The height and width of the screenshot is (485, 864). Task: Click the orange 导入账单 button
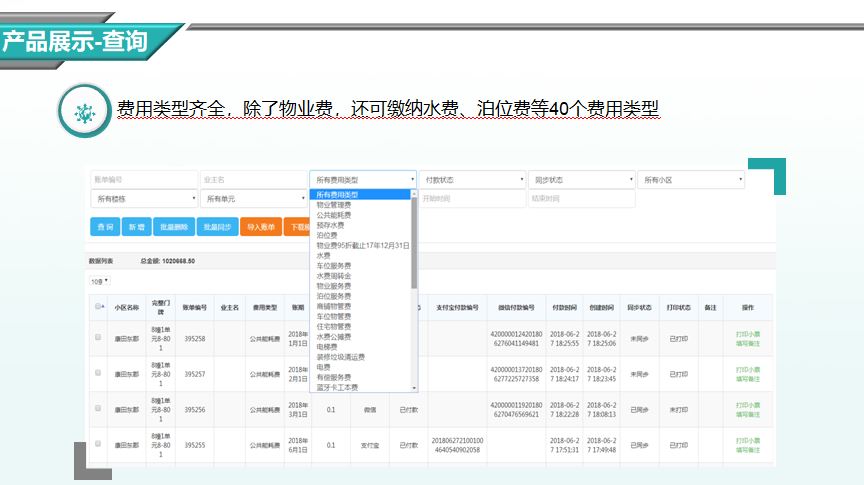[x=260, y=227]
